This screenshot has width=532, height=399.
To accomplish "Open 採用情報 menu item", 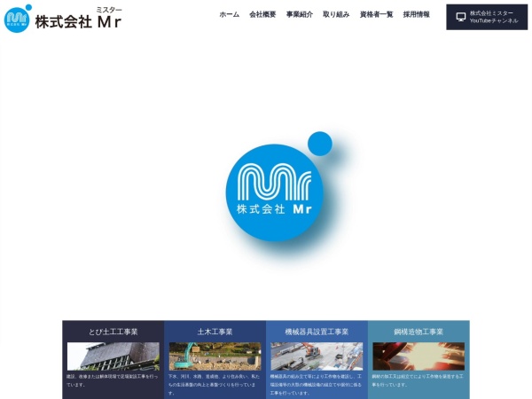I will pyautogui.click(x=417, y=14).
